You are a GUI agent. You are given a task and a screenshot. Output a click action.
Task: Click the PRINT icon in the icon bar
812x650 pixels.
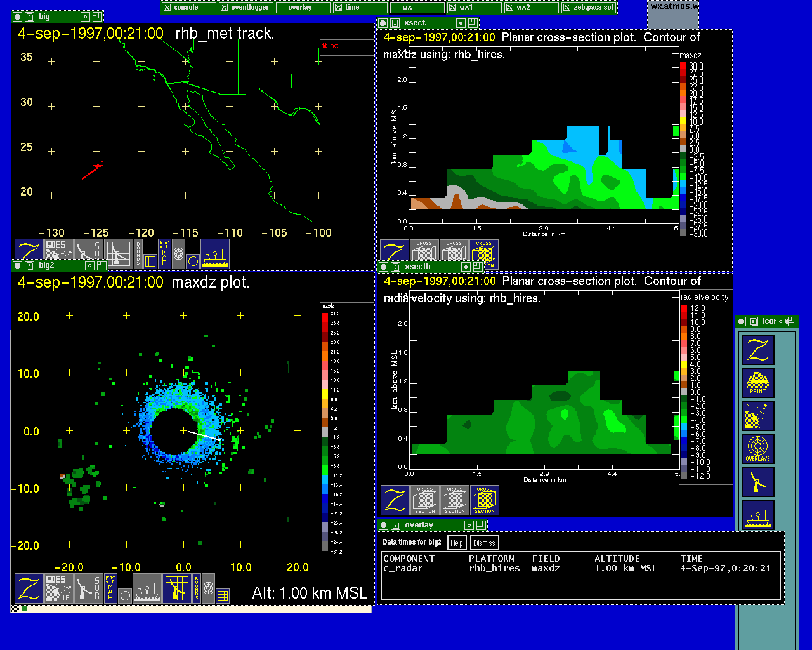757,383
